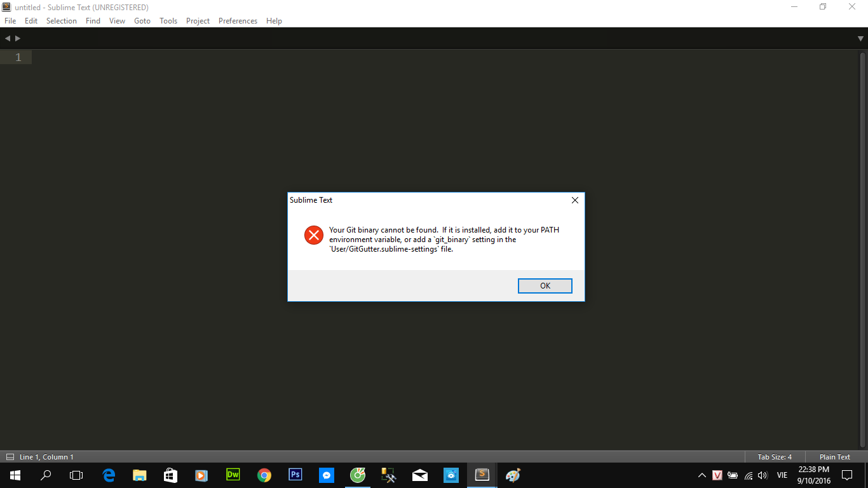Go to next tab with right arrow
The image size is (868, 488).
[x=18, y=39]
